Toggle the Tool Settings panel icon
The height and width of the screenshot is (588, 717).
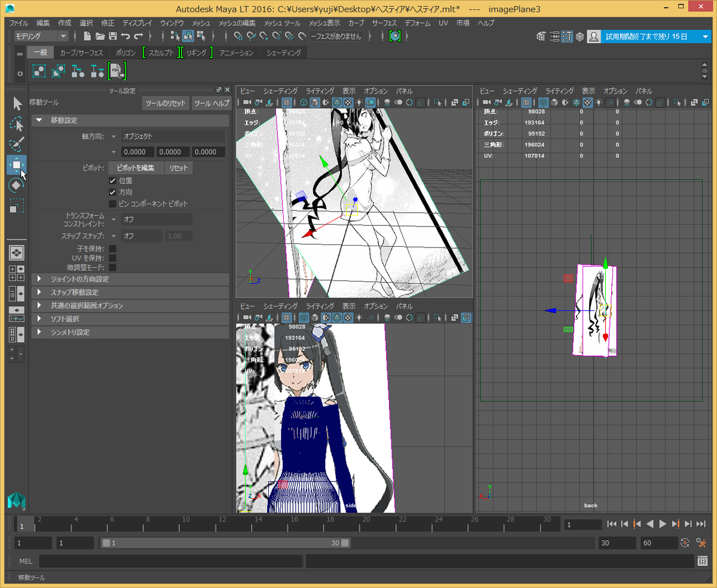click(567, 36)
